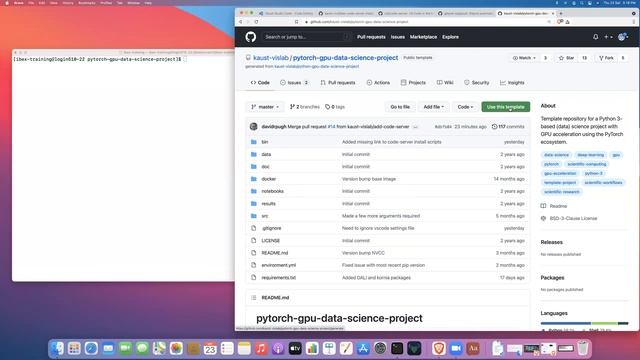Switch to the repository Pull requests tab
Screen dimensions: 640x360
(x=338, y=82)
